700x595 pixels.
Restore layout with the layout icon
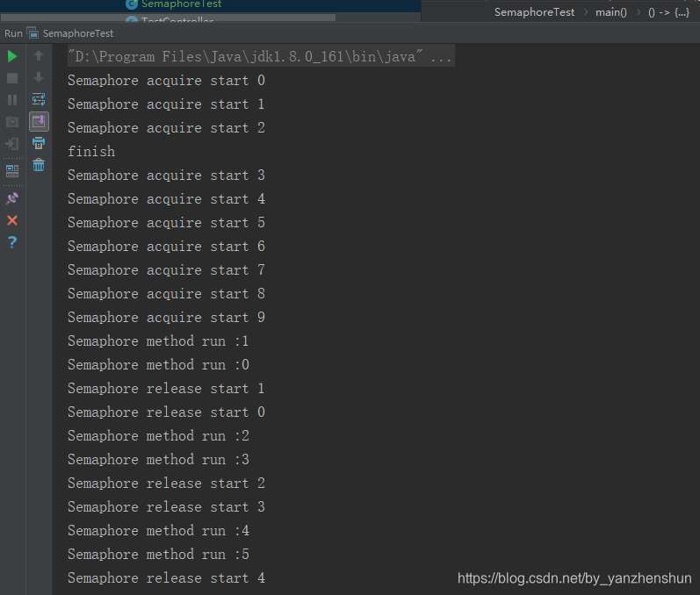[12, 171]
